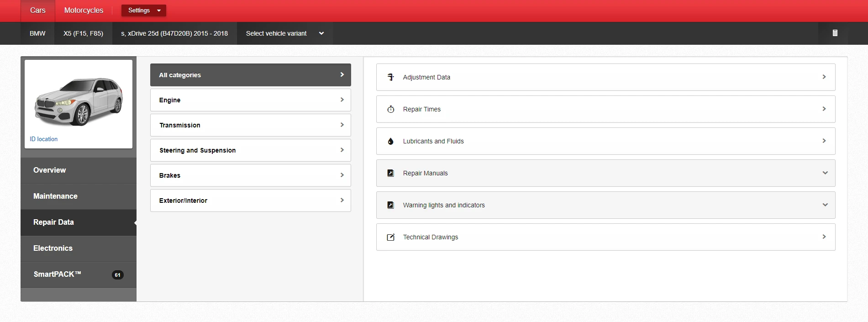Switch to the Motorcycles tab

(x=84, y=11)
